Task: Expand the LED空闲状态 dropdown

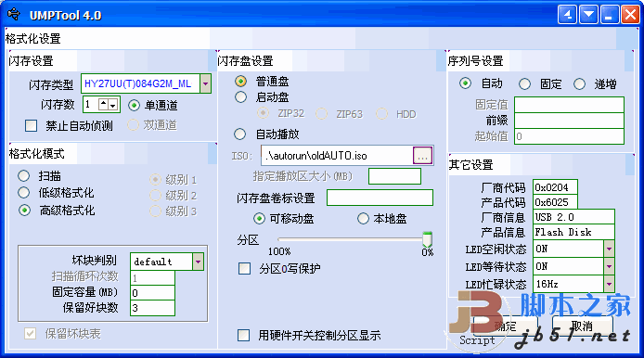Action: tap(609, 249)
